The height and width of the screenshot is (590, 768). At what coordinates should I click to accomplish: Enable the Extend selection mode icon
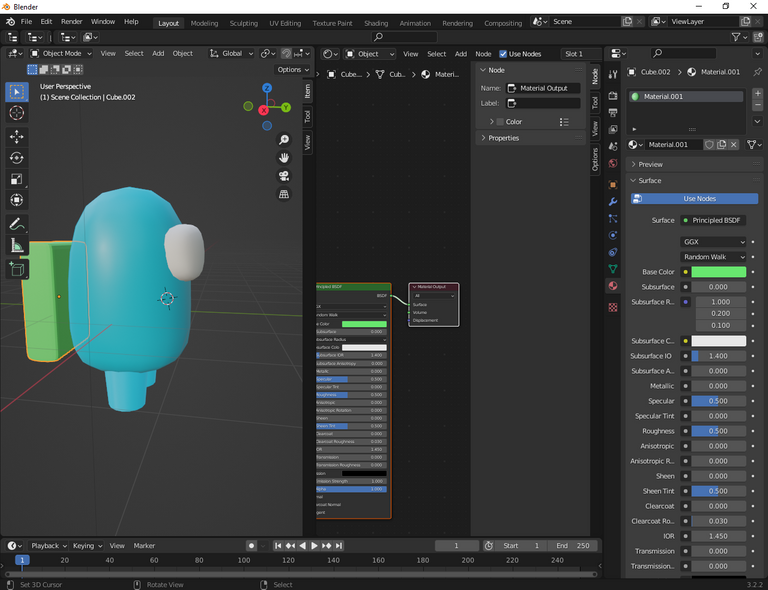pos(44,70)
